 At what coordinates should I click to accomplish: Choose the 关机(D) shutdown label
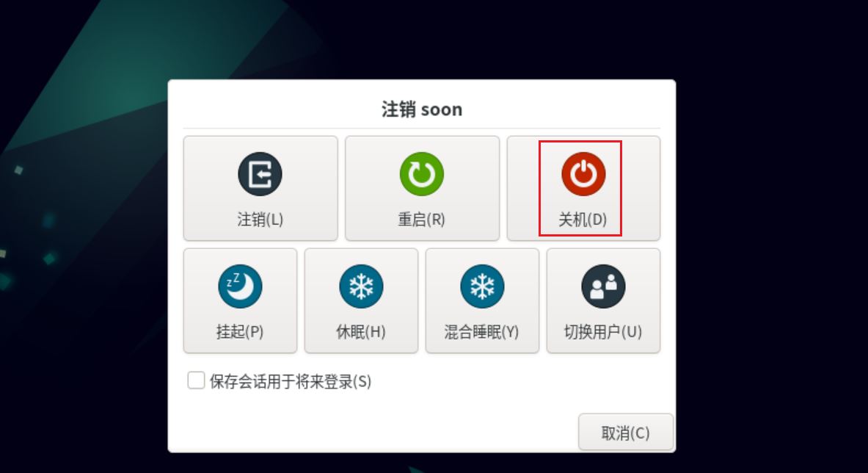point(583,220)
